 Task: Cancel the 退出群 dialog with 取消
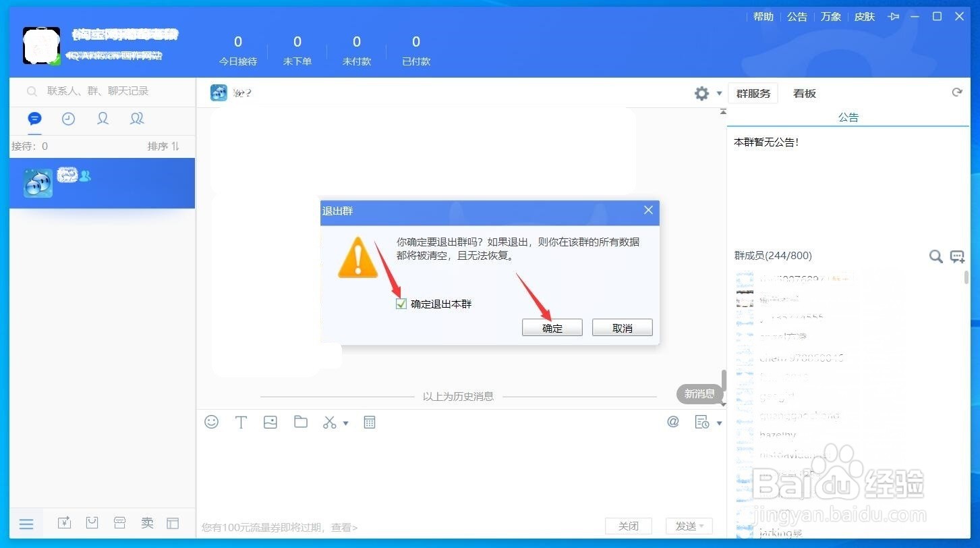[622, 328]
